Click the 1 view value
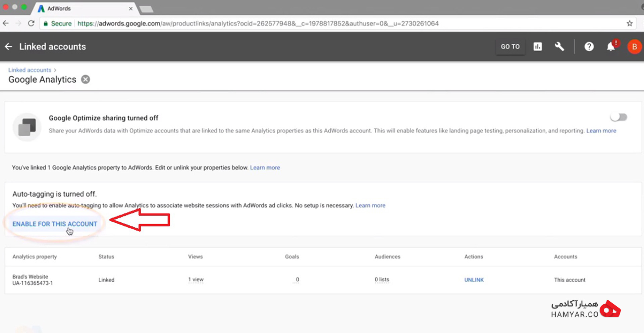Viewport: 644px width, 333px height. [196, 280]
